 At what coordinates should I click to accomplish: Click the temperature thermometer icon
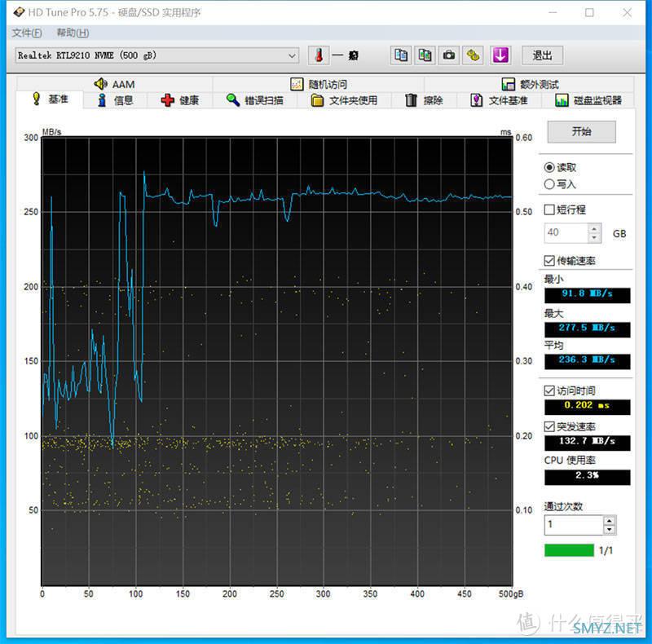pyautogui.click(x=319, y=55)
